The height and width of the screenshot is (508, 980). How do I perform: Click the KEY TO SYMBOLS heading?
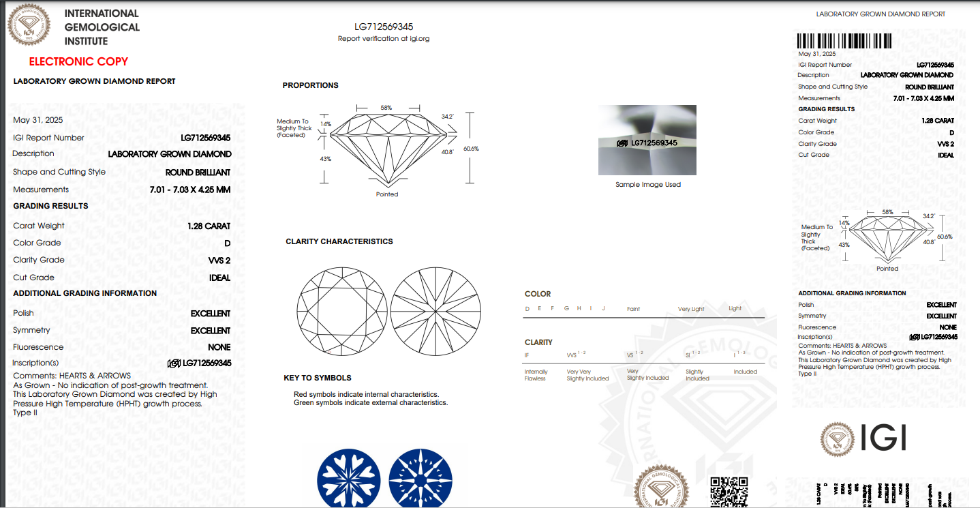(318, 378)
